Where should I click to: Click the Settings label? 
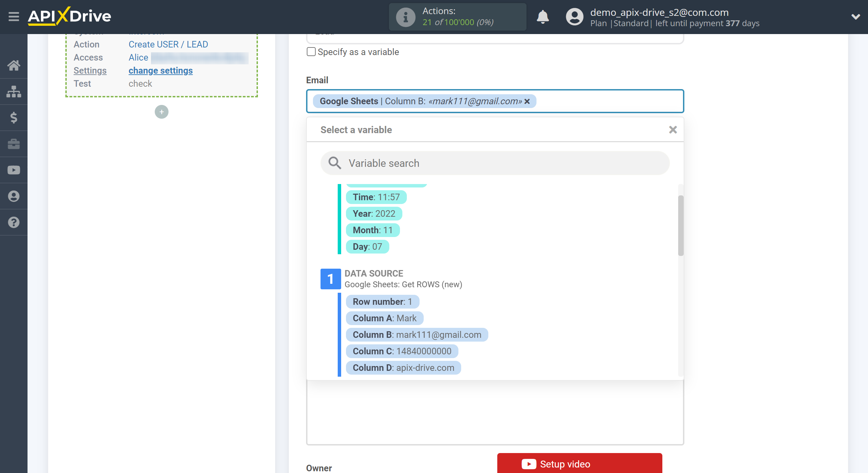click(90, 71)
